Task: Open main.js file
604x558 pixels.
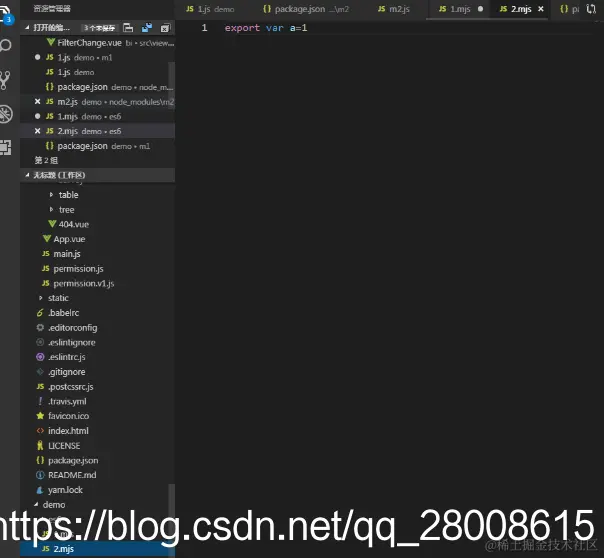Action: point(97,254)
